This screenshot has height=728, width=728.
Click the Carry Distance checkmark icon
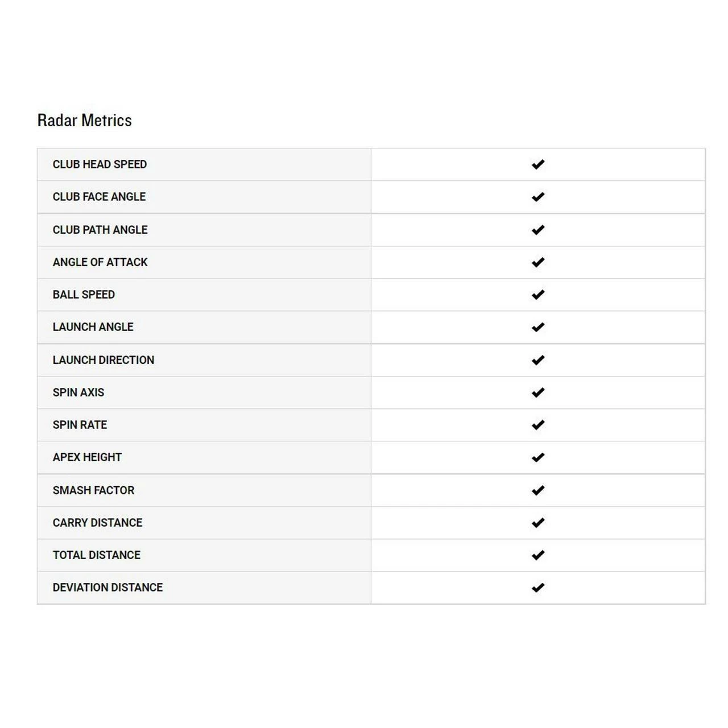pos(538,523)
